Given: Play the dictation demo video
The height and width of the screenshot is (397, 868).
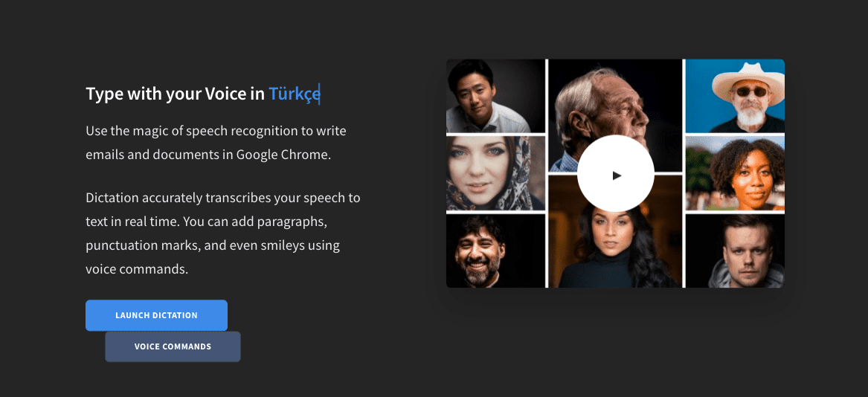Looking at the screenshot, I should click(x=616, y=173).
